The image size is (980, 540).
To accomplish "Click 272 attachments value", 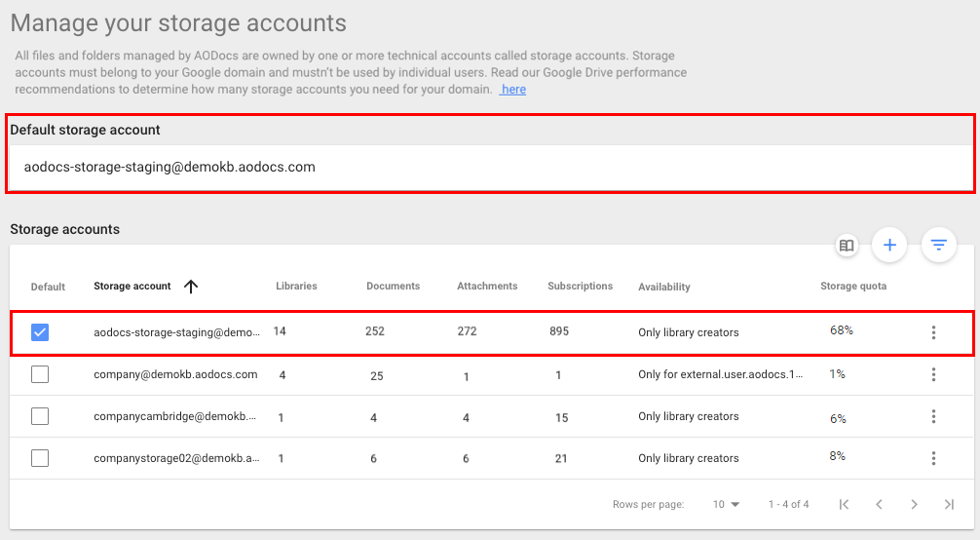I will 467,331.
